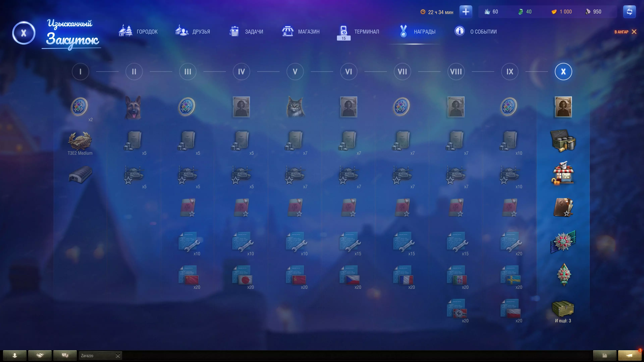Viewport: 644px width, 362px height.
Task: Select level V in the reward track
Action: [295, 72]
